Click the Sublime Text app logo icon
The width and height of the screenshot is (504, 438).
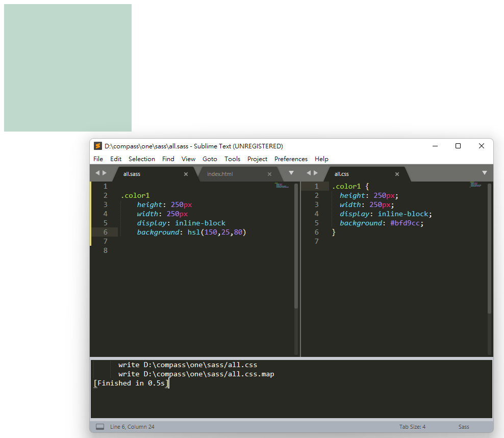click(98, 146)
